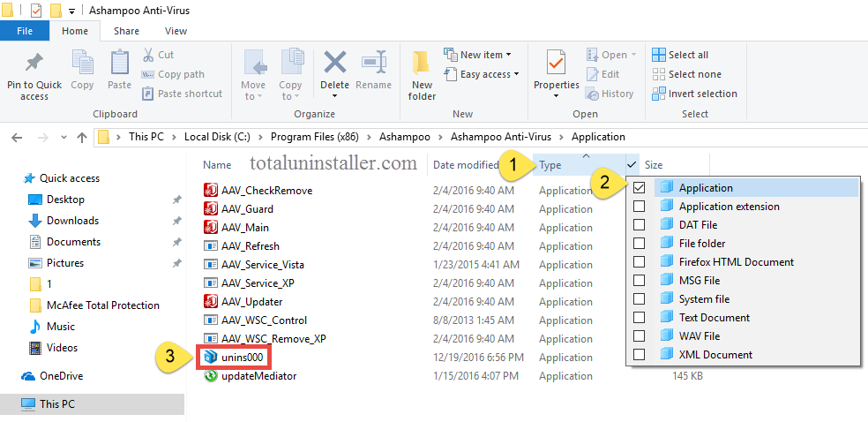The height and width of the screenshot is (422, 868).
Task: Open the Delete dropdown arrow
Action: coord(334,96)
